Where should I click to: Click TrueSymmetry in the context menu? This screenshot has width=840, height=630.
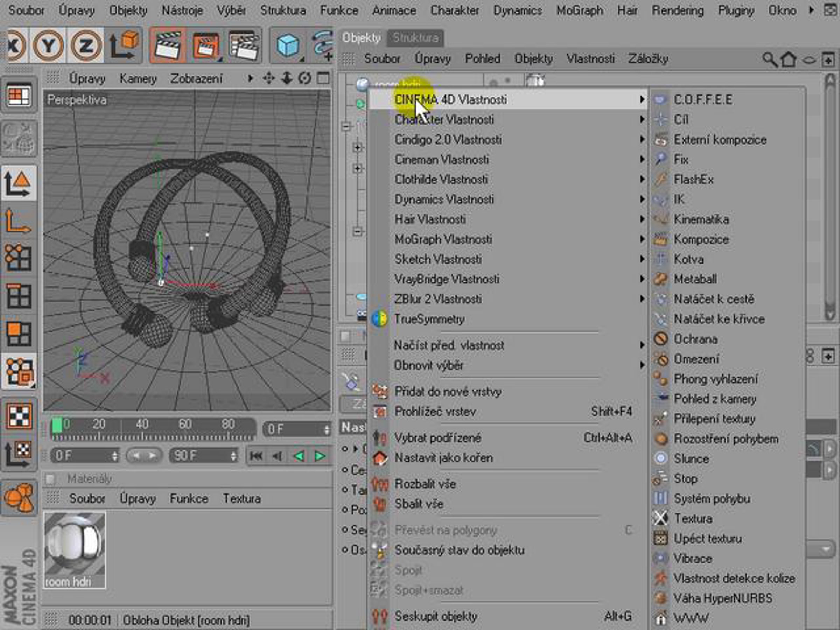click(x=508, y=319)
